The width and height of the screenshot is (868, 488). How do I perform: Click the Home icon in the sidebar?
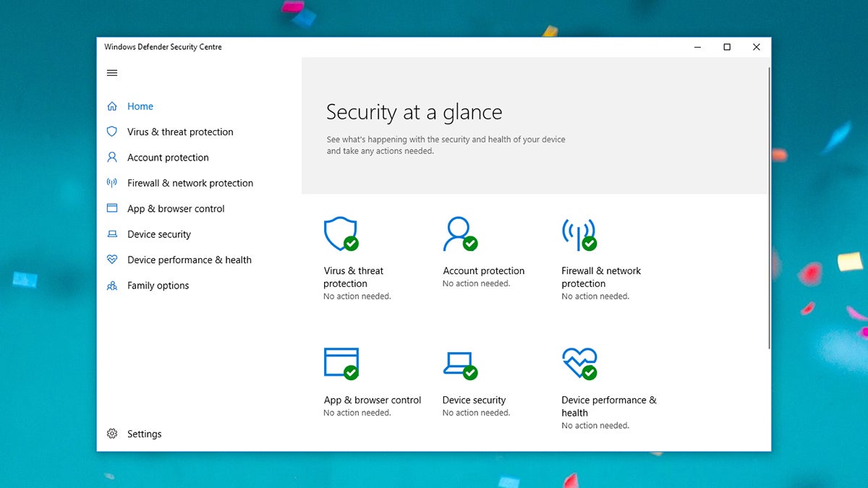coord(112,106)
